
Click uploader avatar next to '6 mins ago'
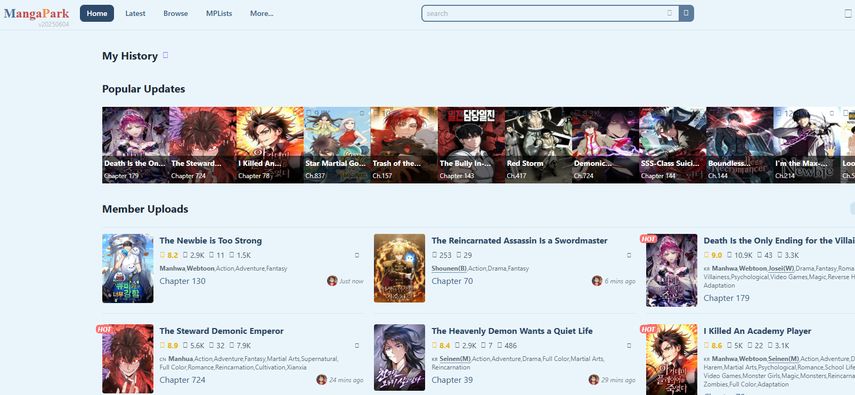point(597,281)
